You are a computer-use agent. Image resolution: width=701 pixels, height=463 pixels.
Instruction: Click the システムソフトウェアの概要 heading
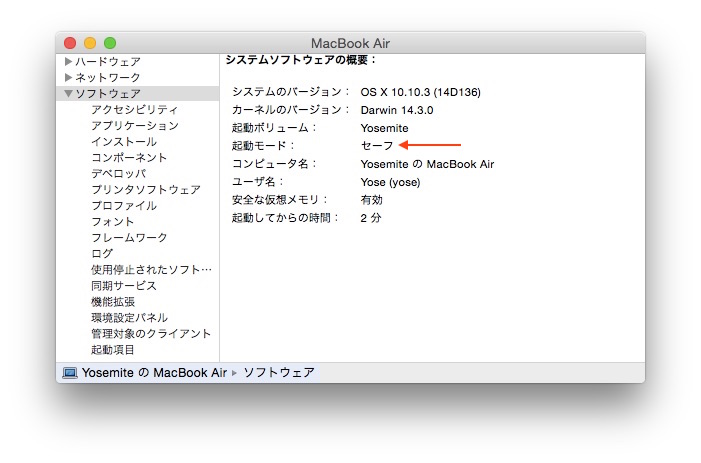[300, 60]
